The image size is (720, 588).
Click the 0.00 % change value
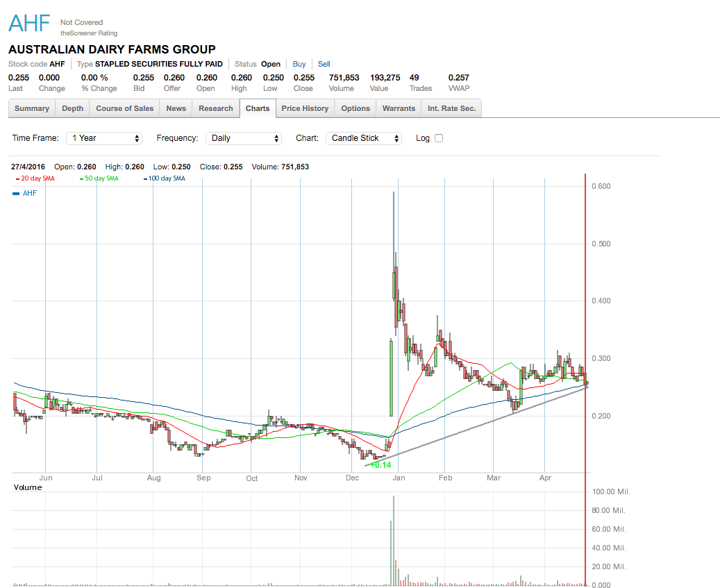click(94, 78)
